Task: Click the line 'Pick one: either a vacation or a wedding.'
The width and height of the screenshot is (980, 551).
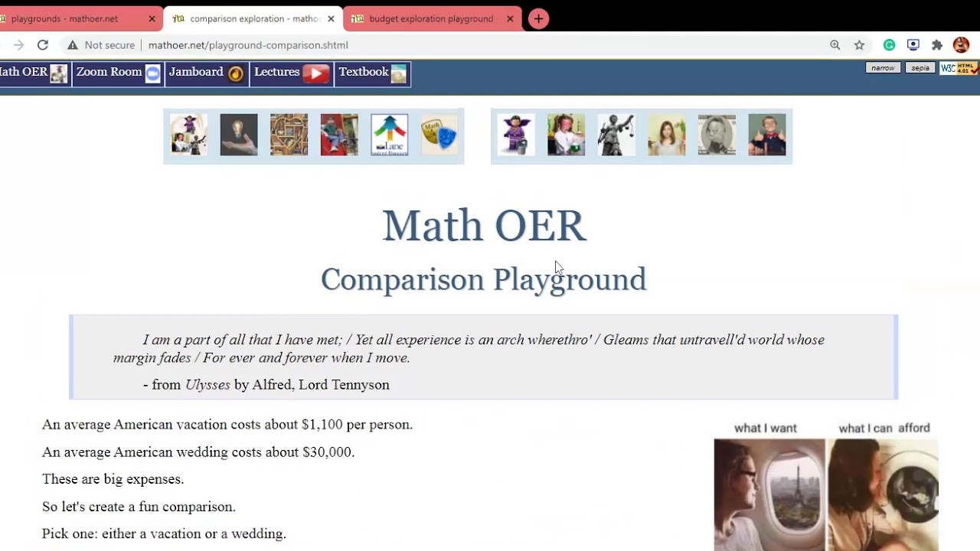Action: pos(164,534)
